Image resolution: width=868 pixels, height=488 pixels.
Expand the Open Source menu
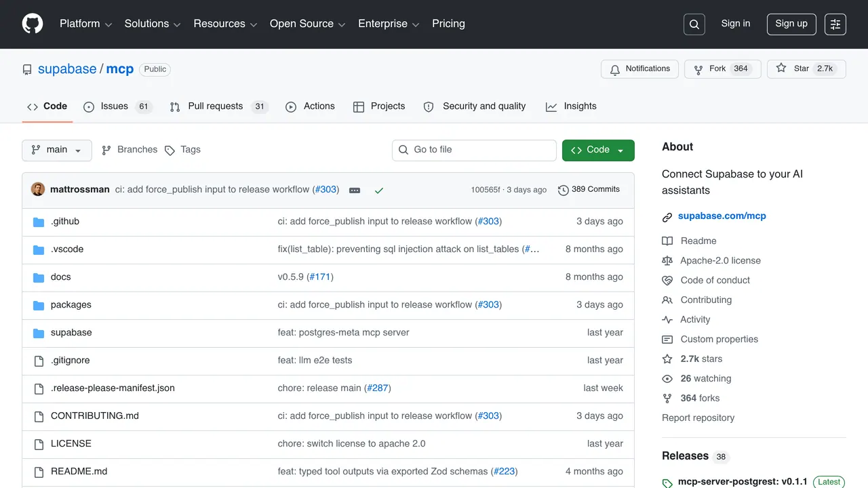(308, 24)
